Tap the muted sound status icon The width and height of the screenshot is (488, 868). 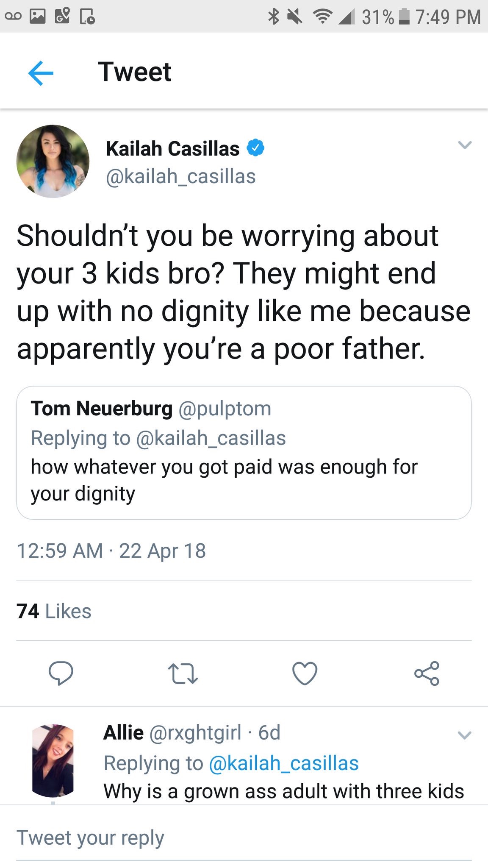click(x=295, y=17)
